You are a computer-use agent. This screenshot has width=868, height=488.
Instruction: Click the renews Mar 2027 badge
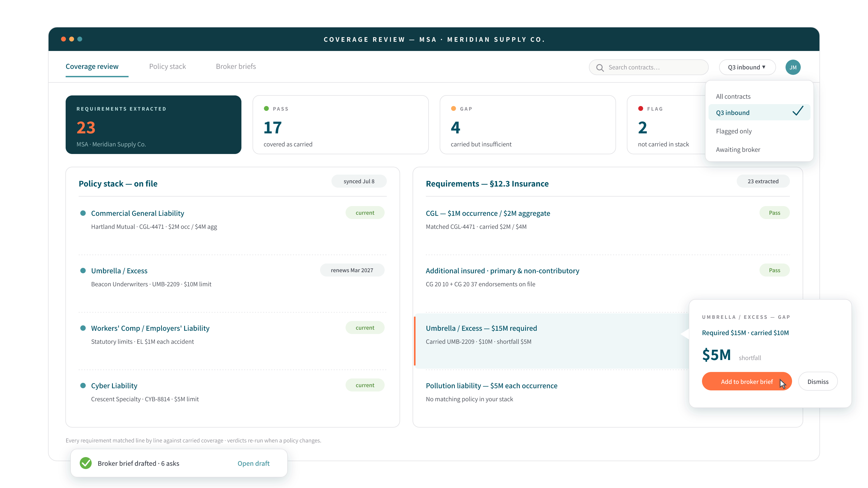click(x=352, y=270)
